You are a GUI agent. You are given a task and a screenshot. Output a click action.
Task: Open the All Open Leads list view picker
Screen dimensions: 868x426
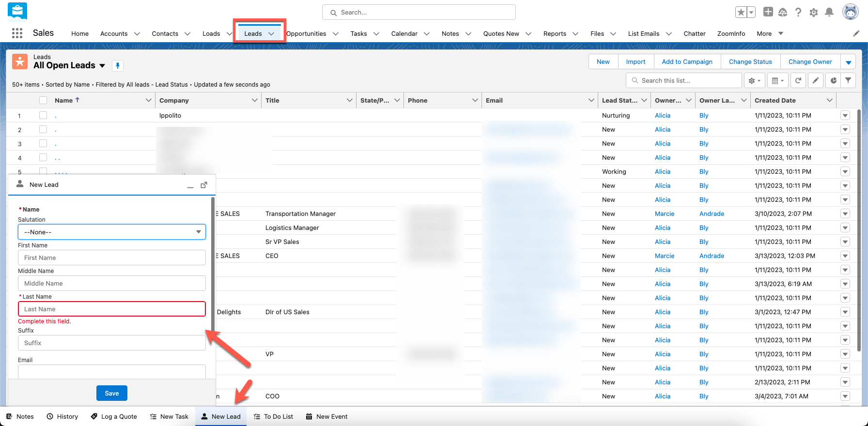102,66
